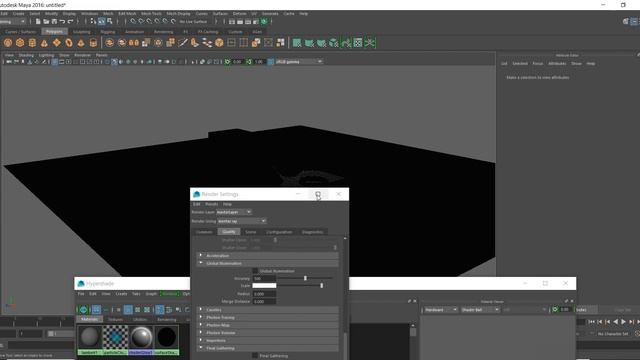Switch to the Common tab in Render Settings
The width and height of the screenshot is (640, 360).
pyautogui.click(x=204, y=232)
